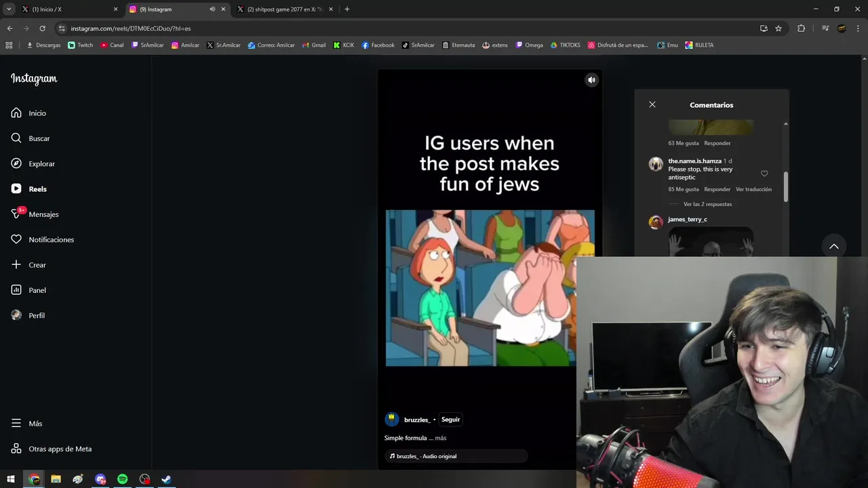This screenshot has height=488, width=868.
Task: Open Omega bookmark
Action: 530,45
